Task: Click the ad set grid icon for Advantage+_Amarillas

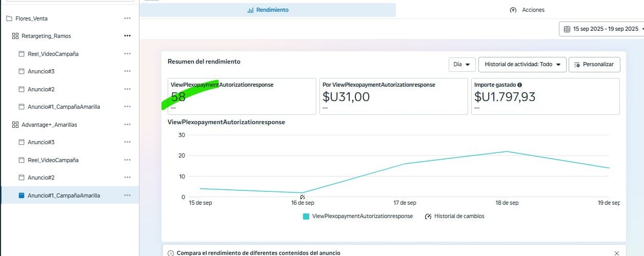Action: pyautogui.click(x=15, y=125)
